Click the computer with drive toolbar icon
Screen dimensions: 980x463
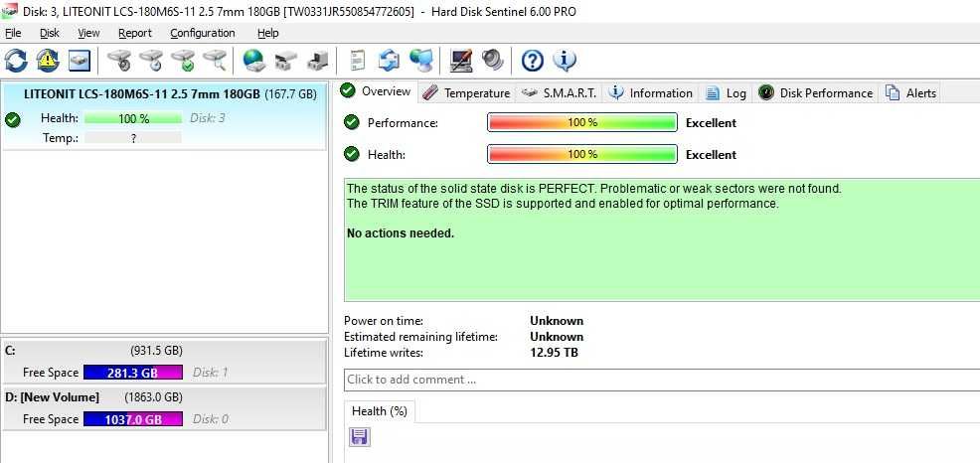(x=318, y=60)
